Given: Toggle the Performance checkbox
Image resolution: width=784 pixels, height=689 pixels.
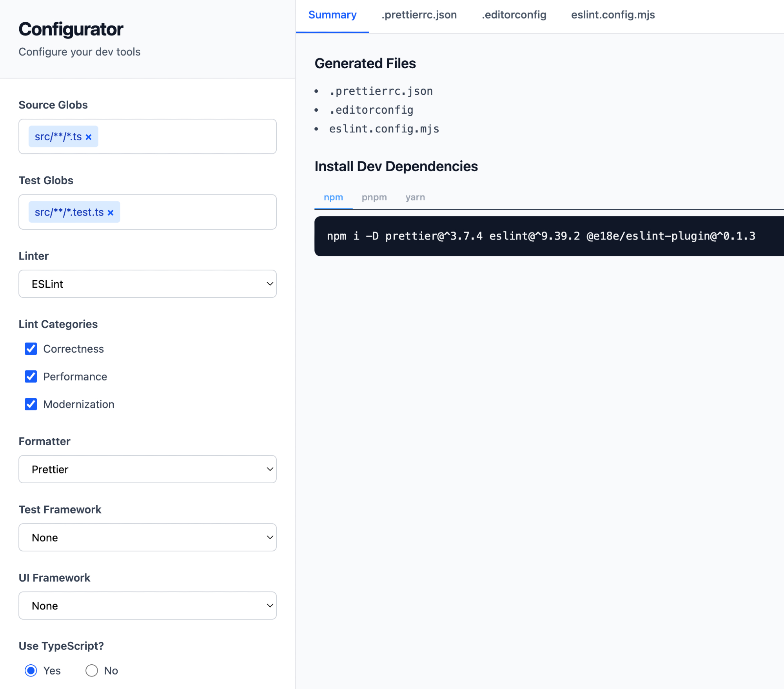Looking at the screenshot, I should tap(31, 377).
